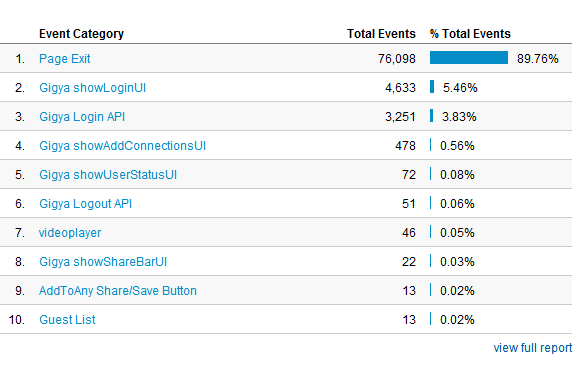
Task: Click the Gigya showUserStatusUI link
Action: (x=108, y=175)
